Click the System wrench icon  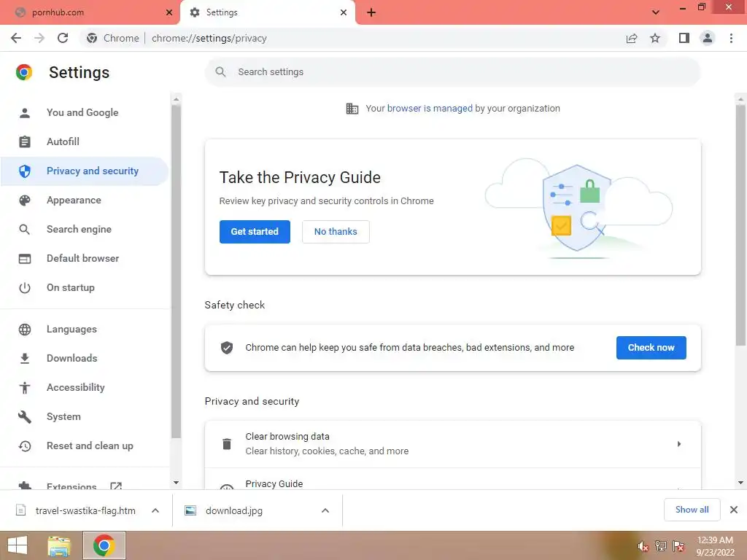(25, 416)
